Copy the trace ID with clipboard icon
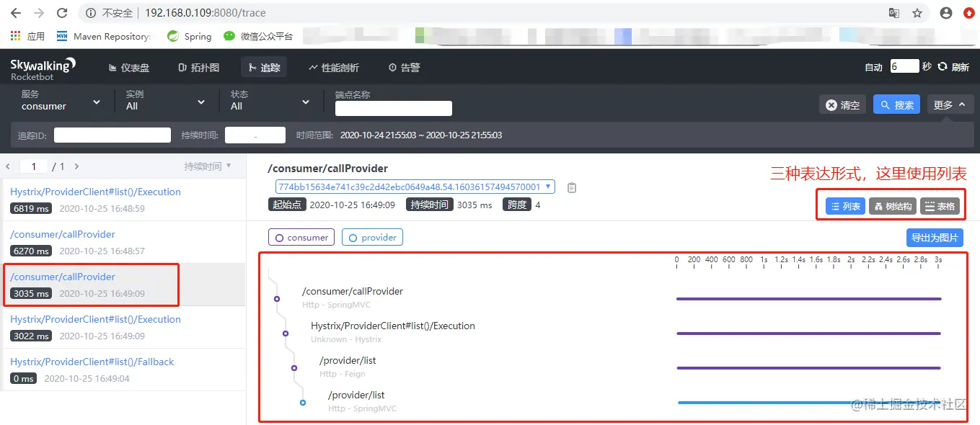This screenshot has height=425, width=980. coord(572,188)
